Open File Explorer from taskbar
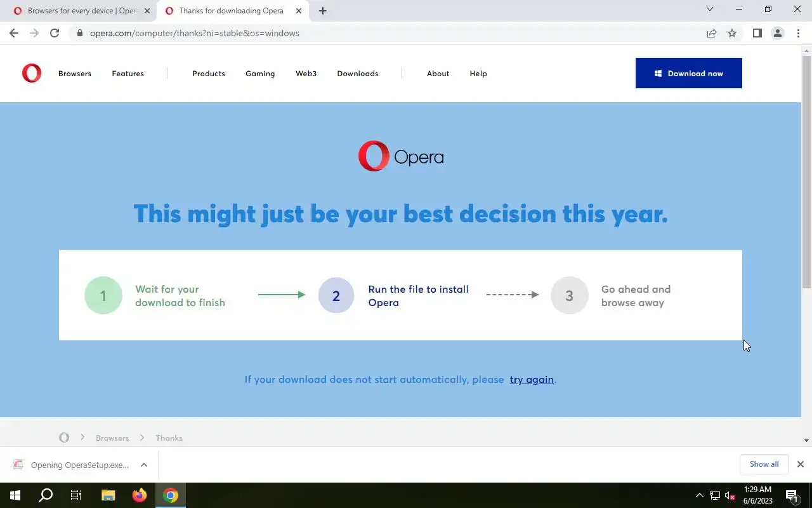This screenshot has height=508, width=812. [x=108, y=495]
